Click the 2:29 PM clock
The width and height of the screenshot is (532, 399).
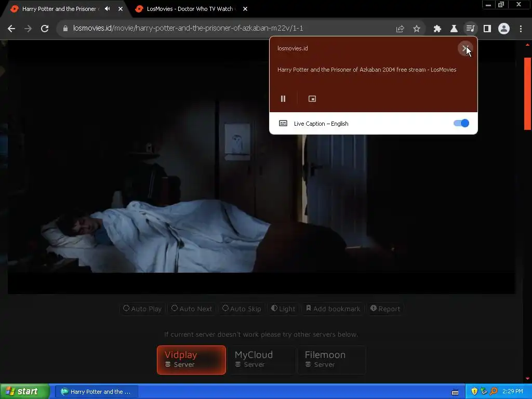click(513, 392)
